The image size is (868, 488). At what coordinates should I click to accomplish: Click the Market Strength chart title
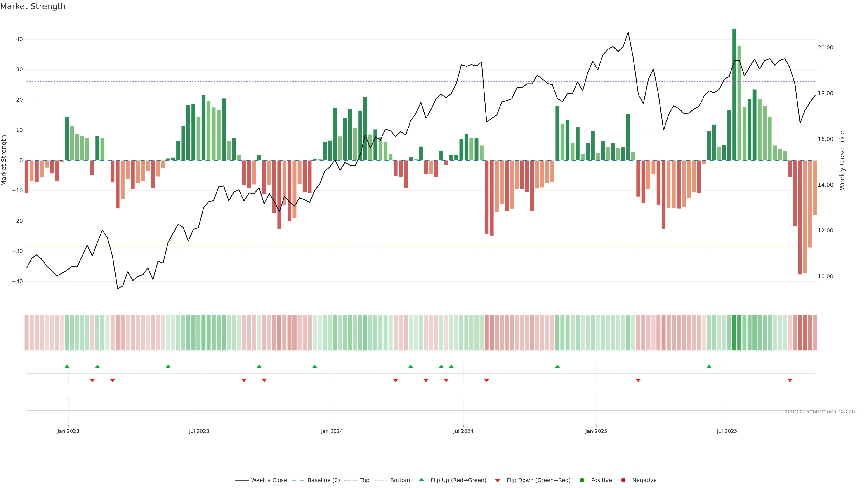click(x=33, y=6)
